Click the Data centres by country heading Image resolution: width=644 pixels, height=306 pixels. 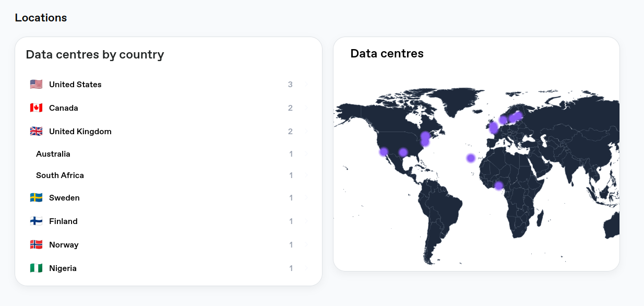click(x=94, y=54)
